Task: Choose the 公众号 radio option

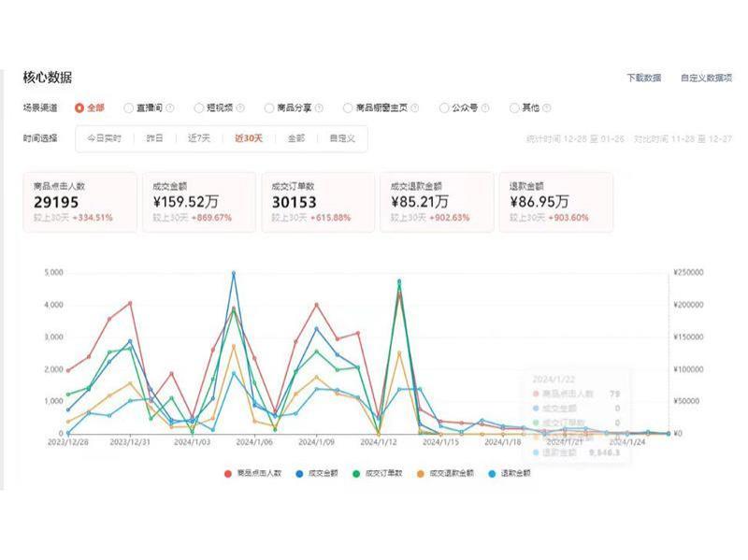Action: coord(444,108)
